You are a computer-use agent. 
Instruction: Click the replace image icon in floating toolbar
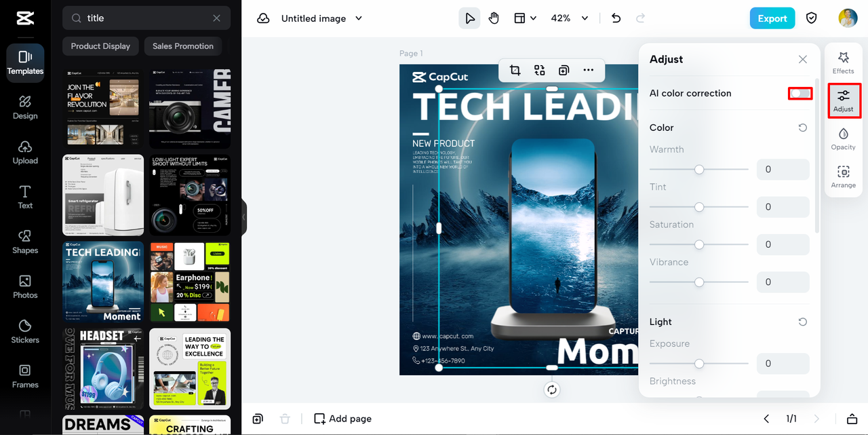click(x=539, y=70)
